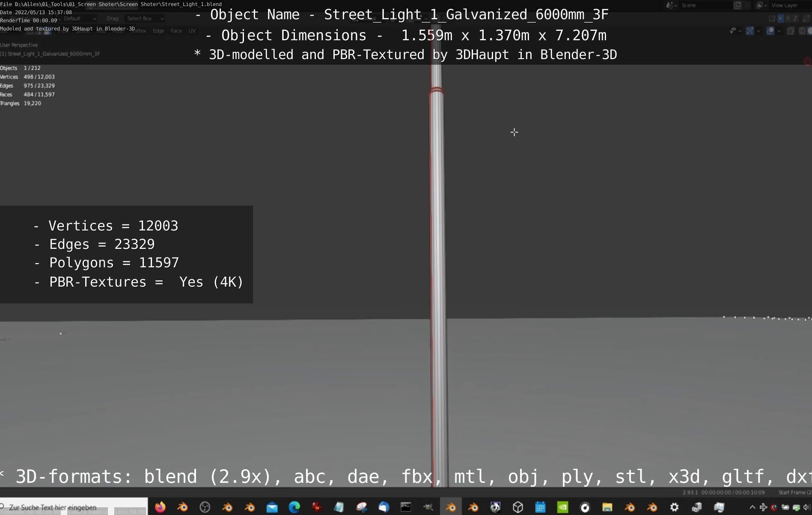Launch OBS Studio from the taskbar
This screenshot has height=515, width=812.
205,507
